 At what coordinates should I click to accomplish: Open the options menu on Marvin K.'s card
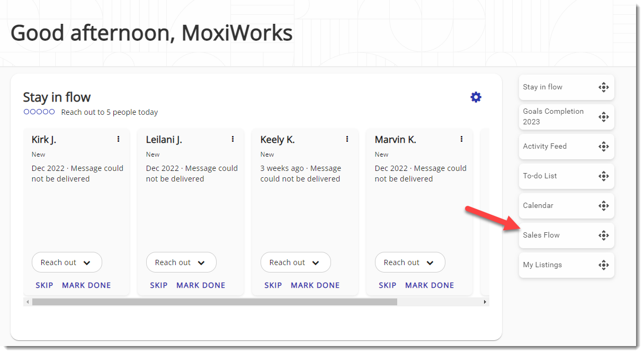[461, 139]
